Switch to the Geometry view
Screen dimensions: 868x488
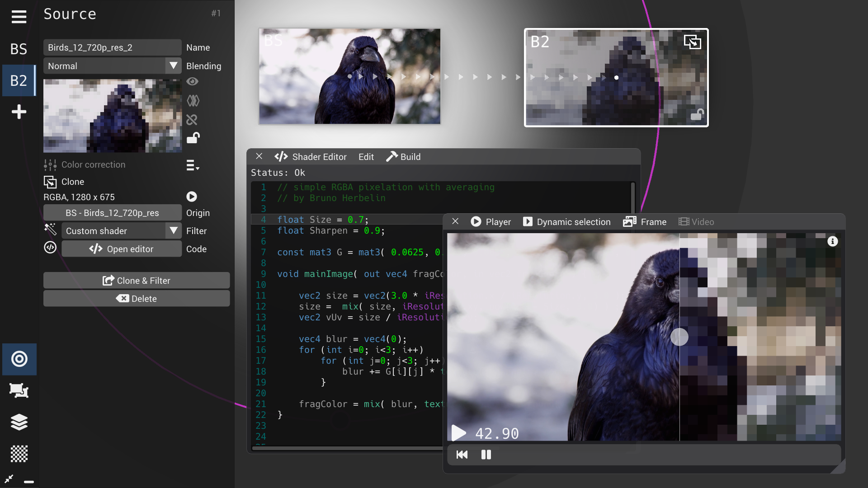coord(19,391)
